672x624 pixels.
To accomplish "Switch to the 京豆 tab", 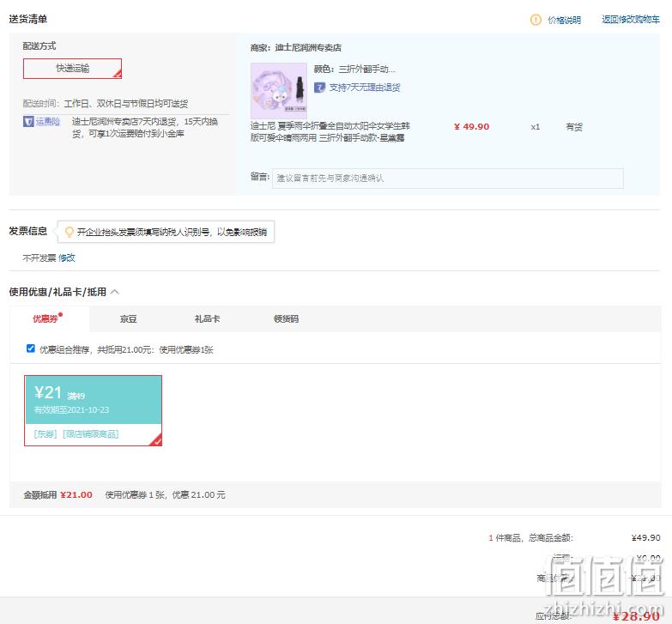I will 128,318.
